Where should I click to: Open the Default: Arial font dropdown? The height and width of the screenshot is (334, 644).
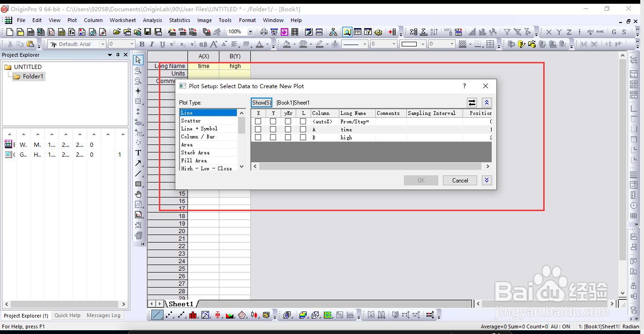103,44
